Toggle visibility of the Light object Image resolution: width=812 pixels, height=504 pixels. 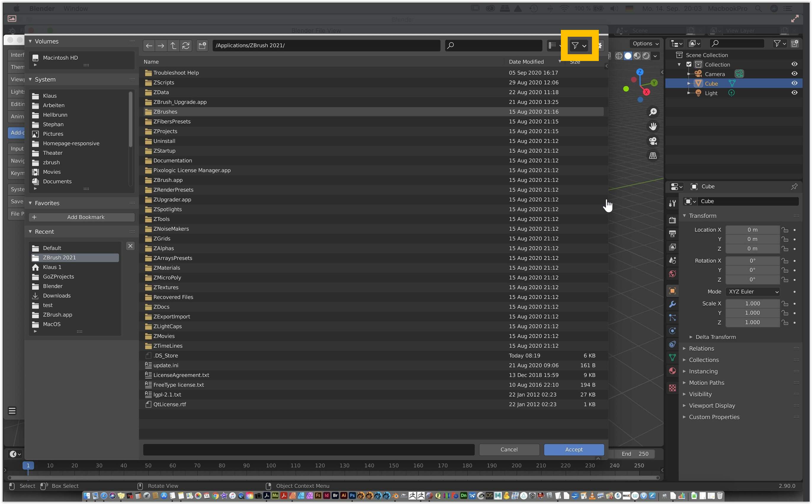point(794,93)
